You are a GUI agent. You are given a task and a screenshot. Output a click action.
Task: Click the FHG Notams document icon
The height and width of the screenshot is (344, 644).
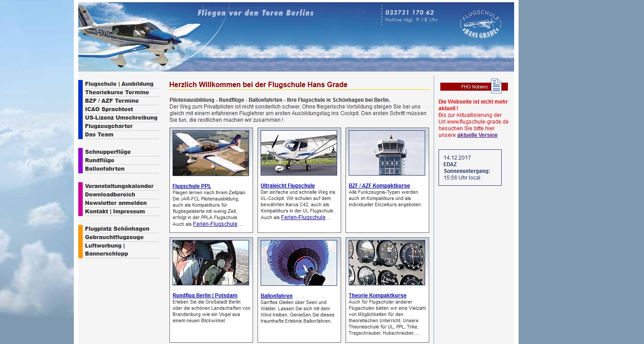point(496,86)
